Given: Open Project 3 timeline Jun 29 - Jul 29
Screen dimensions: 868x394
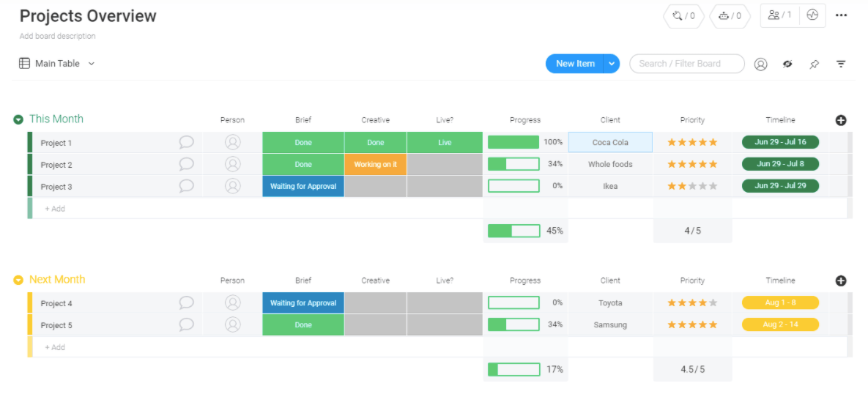Looking at the screenshot, I should tap(780, 186).
